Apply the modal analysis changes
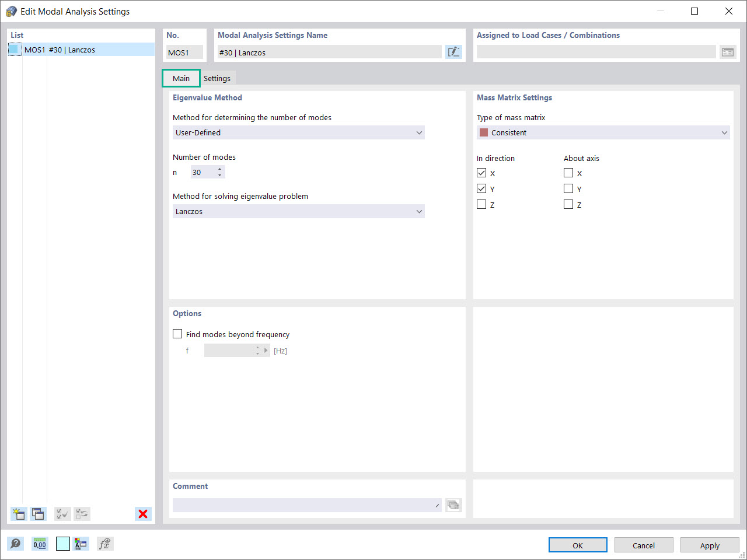Viewport: 747px width, 560px height. 710,545
